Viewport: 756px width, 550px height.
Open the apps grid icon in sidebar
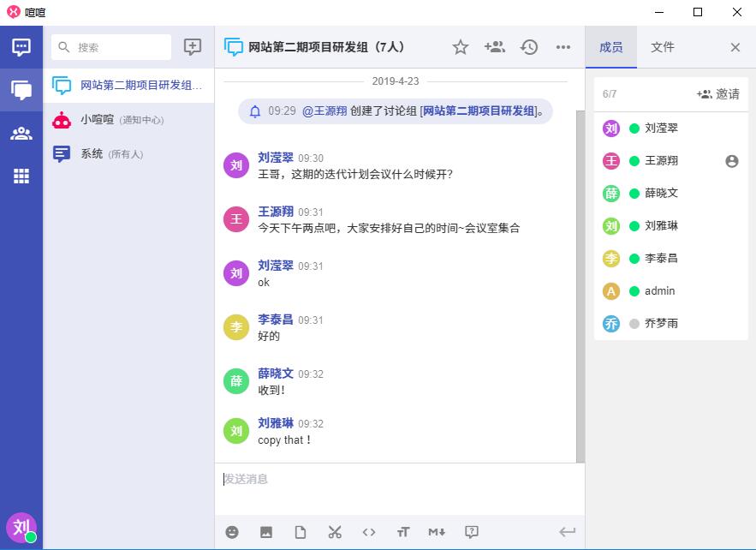click(x=21, y=176)
